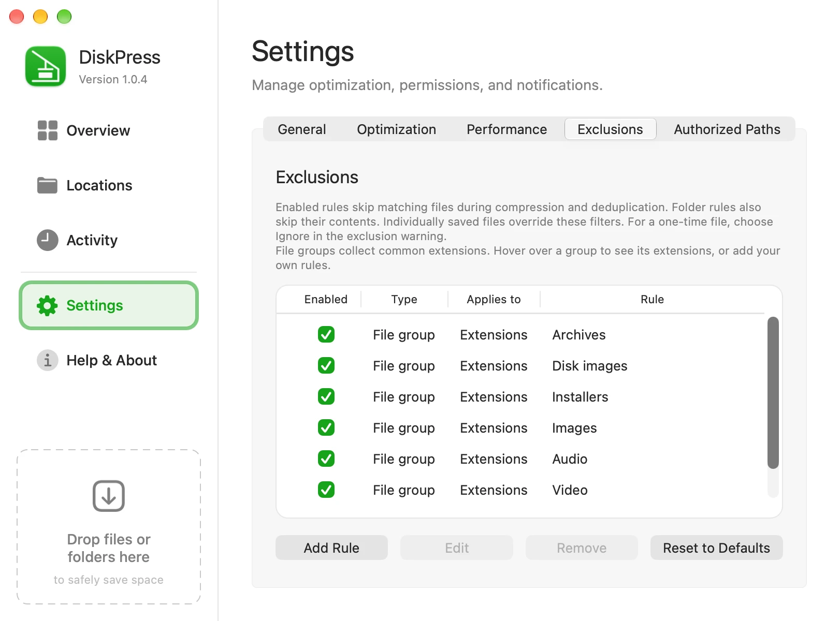Click the Type column header
Image resolution: width=840 pixels, height=621 pixels.
(404, 299)
